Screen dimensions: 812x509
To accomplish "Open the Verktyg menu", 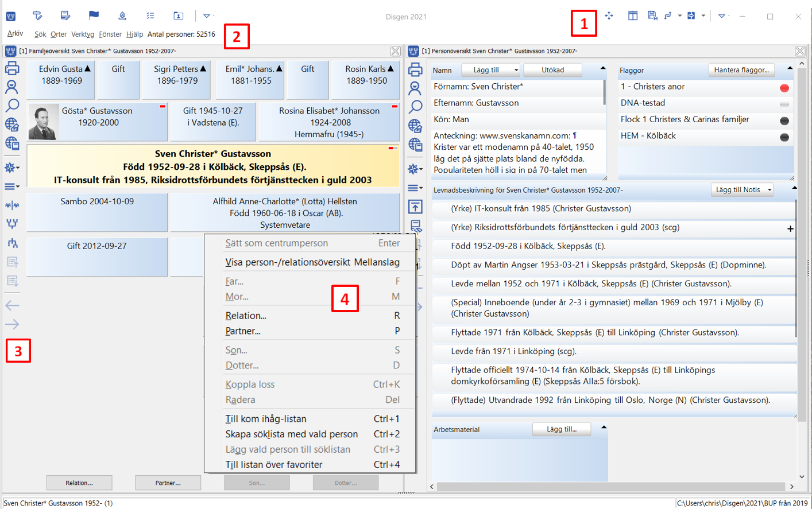I will tap(82, 34).
